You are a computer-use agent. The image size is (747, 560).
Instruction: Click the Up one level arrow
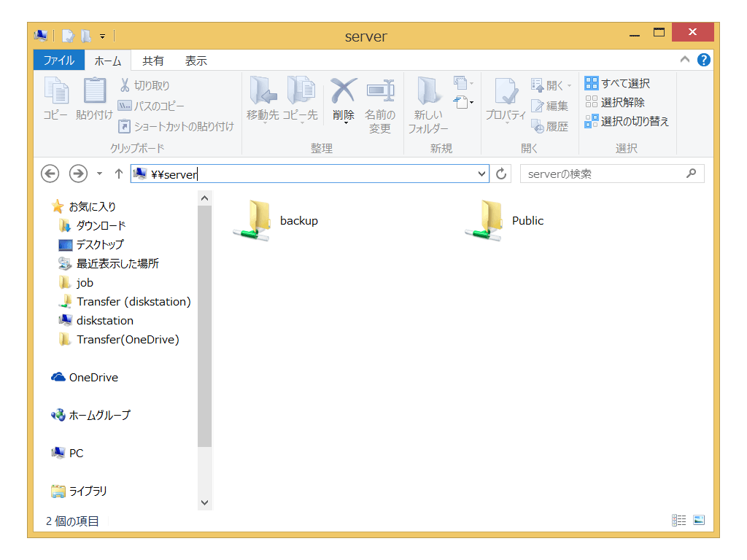(119, 174)
